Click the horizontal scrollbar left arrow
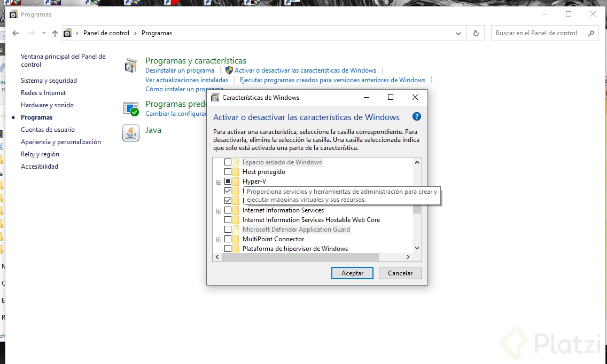The width and height of the screenshot is (607, 364). pyautogui.click(x=217, y=257)
